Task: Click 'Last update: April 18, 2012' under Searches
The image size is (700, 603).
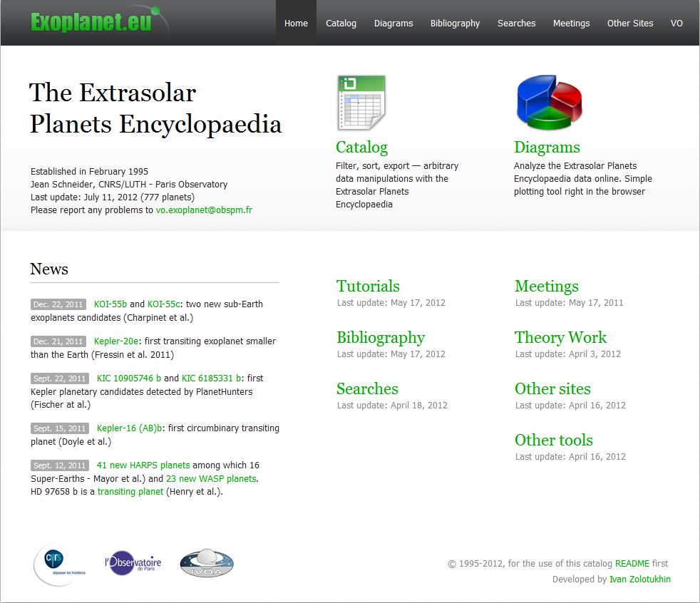Action: tap(392, 406)
